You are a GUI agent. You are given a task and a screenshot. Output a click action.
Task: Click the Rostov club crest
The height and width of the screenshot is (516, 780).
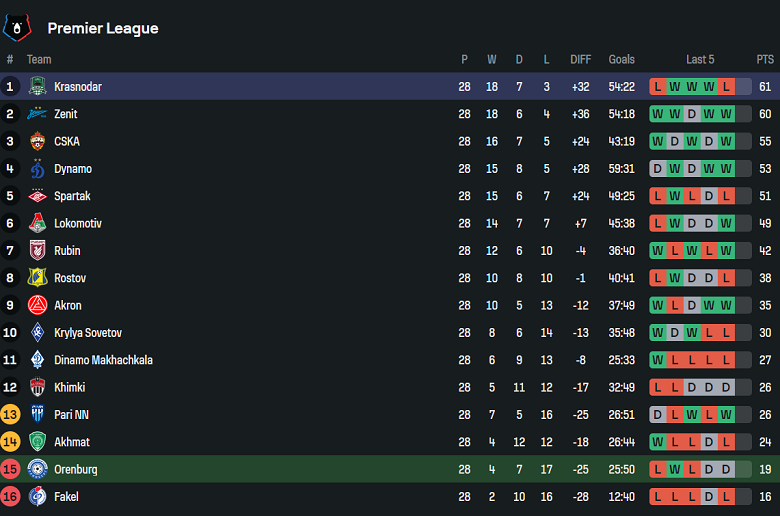coord(37,278)
